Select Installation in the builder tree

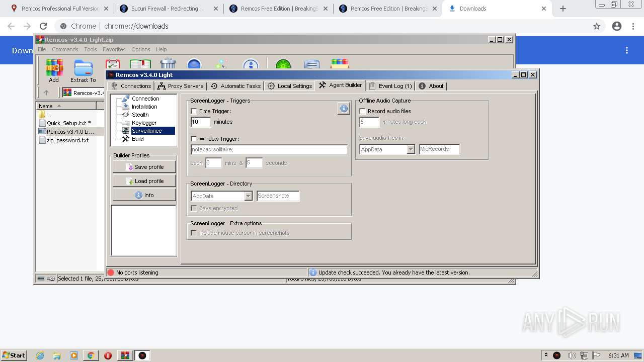[x=144, y=107]
